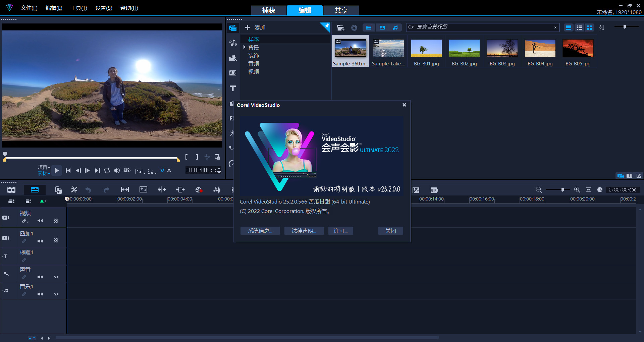Viewport: 644px width, 342px height.
Task: Switch to the 捕获 tab
Action: tap(269, 10)
